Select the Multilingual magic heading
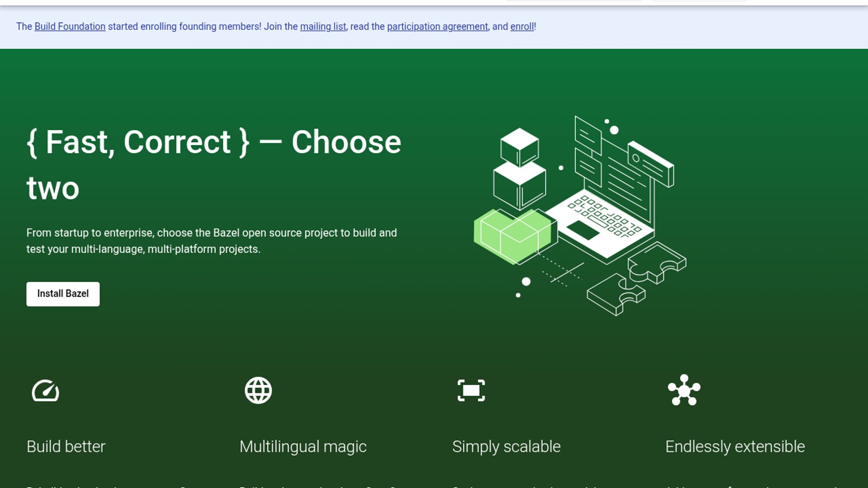This screenshot has height=488, width=868. click(x=302, y=446)
